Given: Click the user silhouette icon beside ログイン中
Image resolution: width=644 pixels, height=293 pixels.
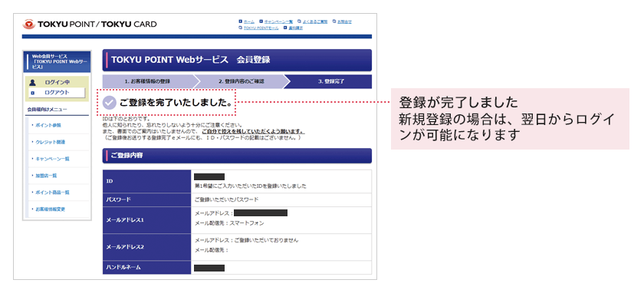Looking at the screenshot, I should coord(33,83).
